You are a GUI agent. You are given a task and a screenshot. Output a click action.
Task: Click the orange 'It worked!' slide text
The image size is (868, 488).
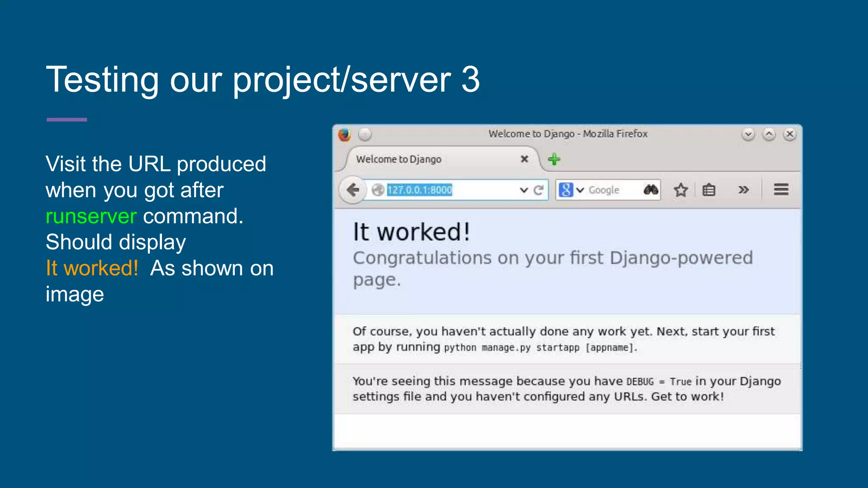[92, 268]
